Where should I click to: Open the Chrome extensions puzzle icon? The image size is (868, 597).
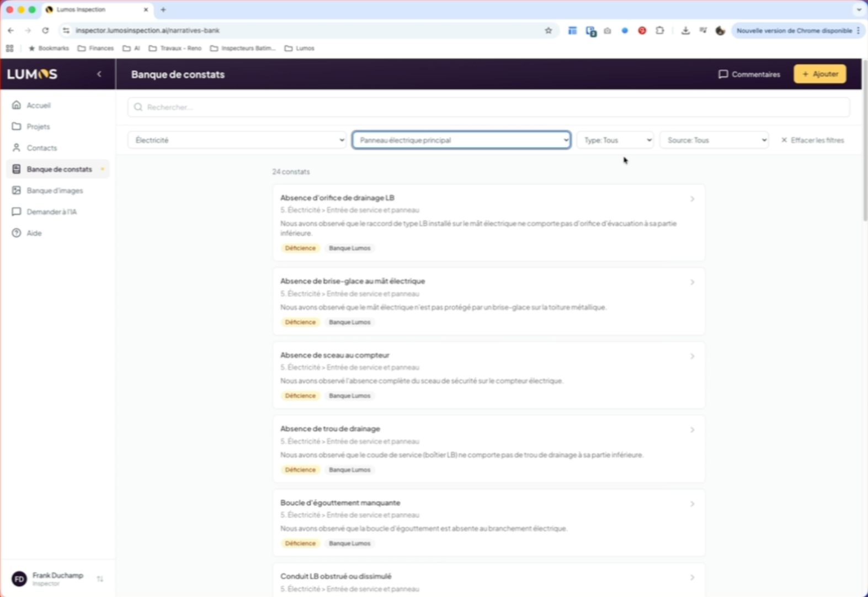(659, 31)
